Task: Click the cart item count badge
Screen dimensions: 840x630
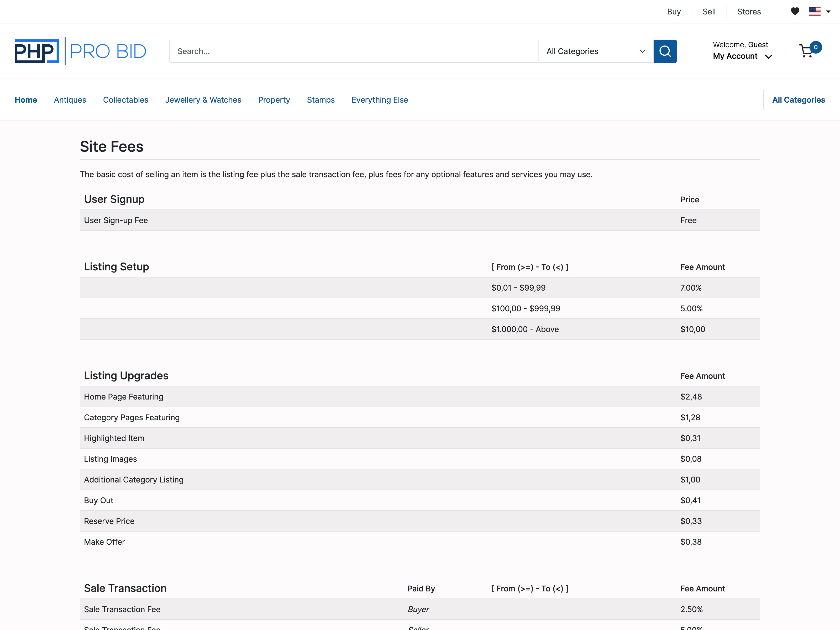Action: (x=816, y=47)
